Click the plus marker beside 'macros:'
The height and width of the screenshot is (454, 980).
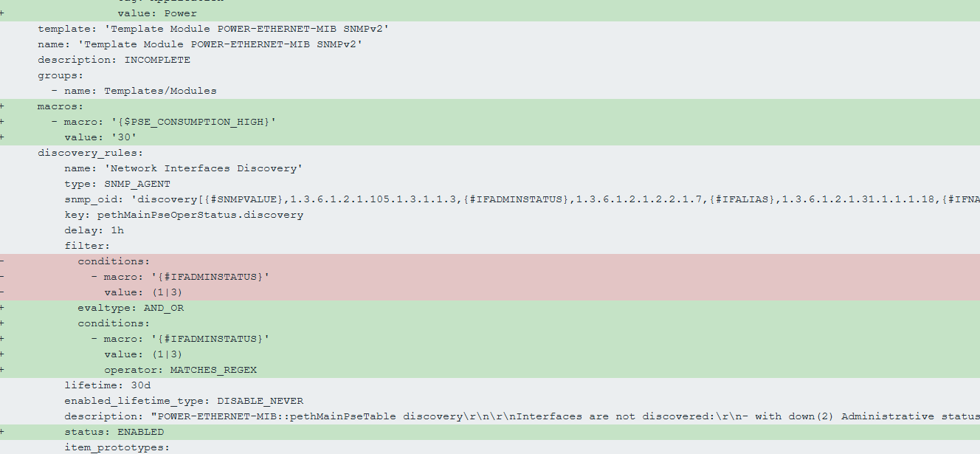[3, 106]
